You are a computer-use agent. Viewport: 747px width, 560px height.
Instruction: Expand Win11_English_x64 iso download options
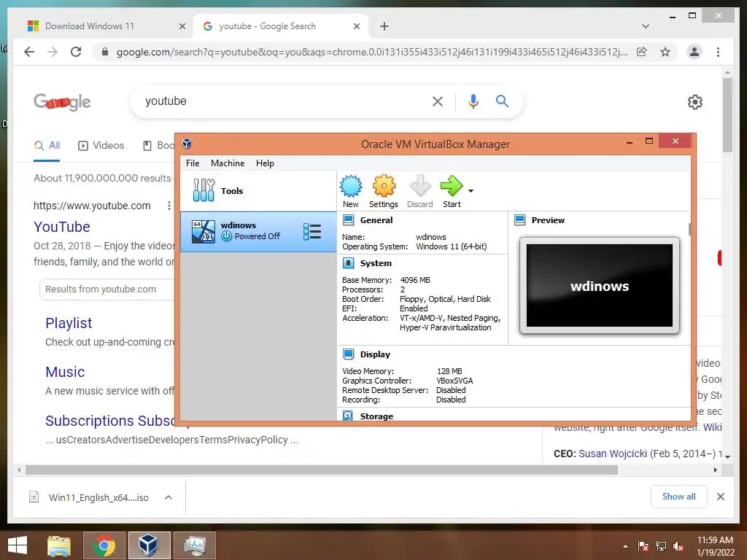click(169, 497)
